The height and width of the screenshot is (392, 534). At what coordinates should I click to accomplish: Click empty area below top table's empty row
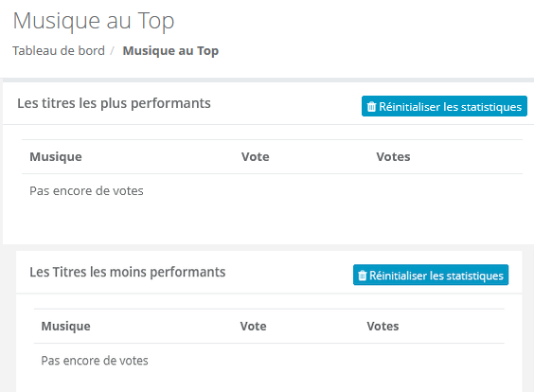click(268, 225)
